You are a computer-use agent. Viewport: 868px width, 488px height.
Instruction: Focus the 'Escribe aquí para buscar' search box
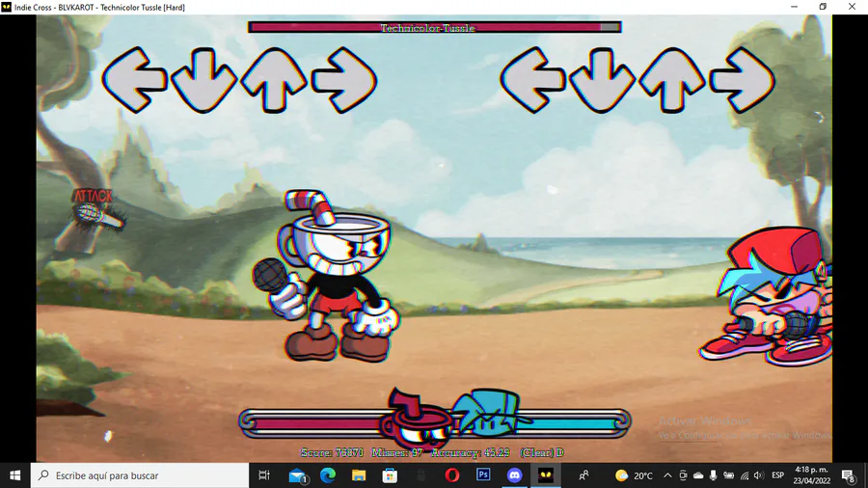(x=140, y=475)
